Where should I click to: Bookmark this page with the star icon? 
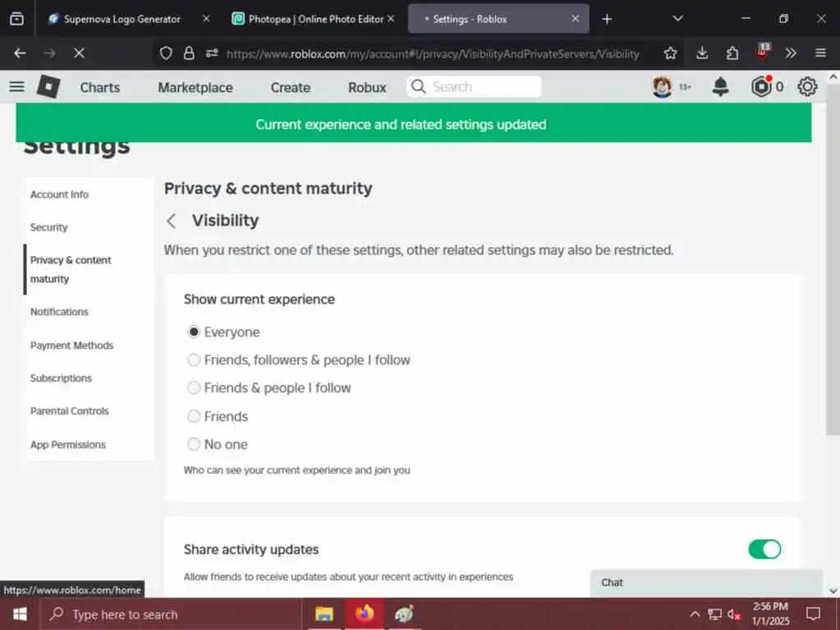click(670, 53)
